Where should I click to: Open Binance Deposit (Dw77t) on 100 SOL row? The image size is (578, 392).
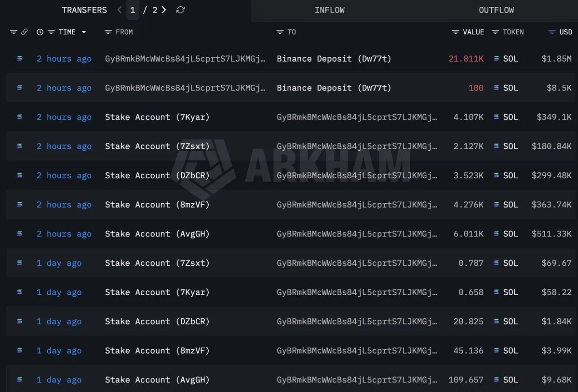click(x=334, y=88)
